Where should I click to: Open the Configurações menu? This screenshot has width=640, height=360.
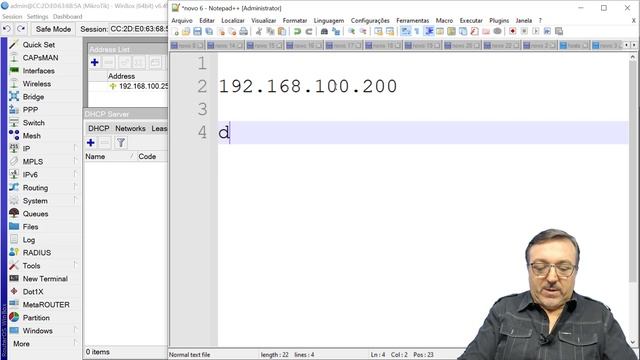[370, 20]
